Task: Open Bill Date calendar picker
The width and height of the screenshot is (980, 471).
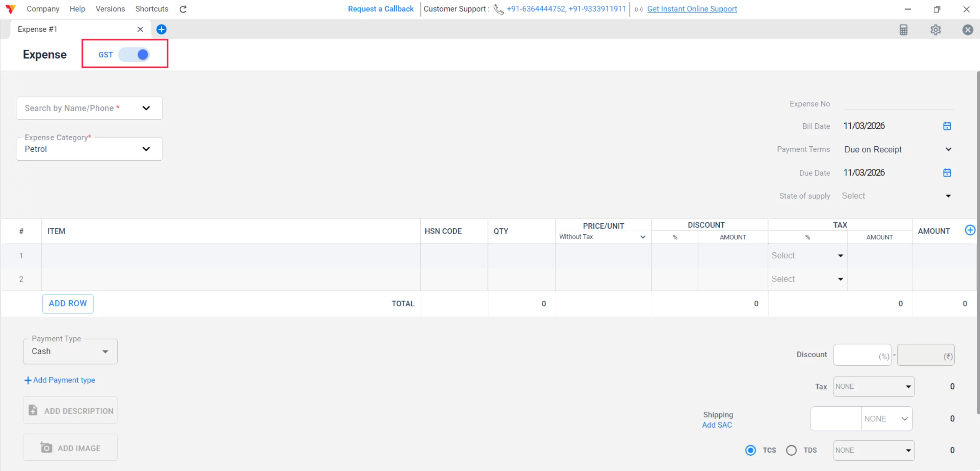Action: [947, 126]
